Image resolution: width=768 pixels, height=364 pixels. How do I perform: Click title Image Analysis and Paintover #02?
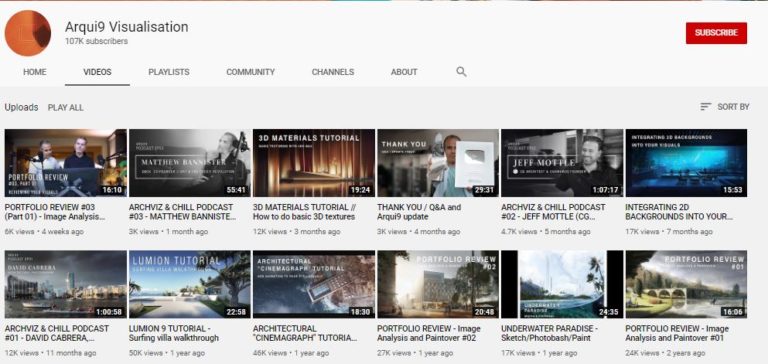coord(429,333)
